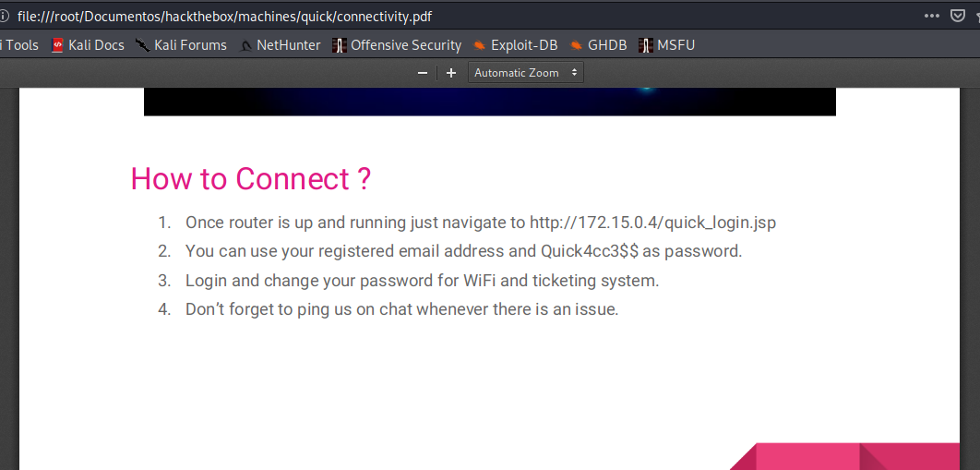This screenshot has height=470, width=980.
Task: Click the zoom in plus button
Action: coord(451,73)
